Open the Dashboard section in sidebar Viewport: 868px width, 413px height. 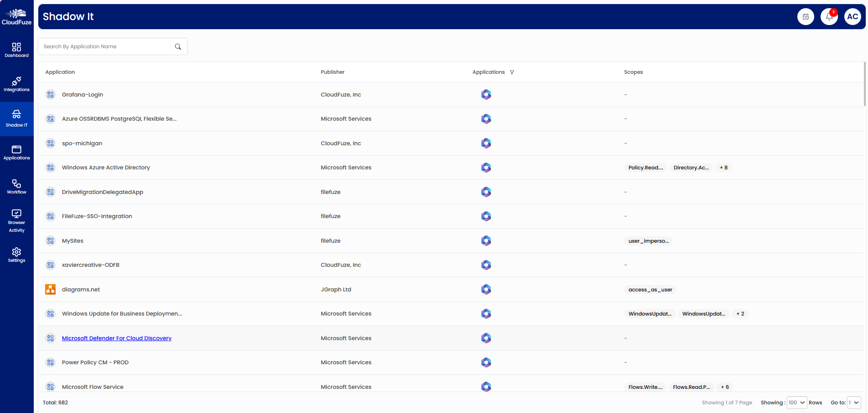[x=16, y=50]
